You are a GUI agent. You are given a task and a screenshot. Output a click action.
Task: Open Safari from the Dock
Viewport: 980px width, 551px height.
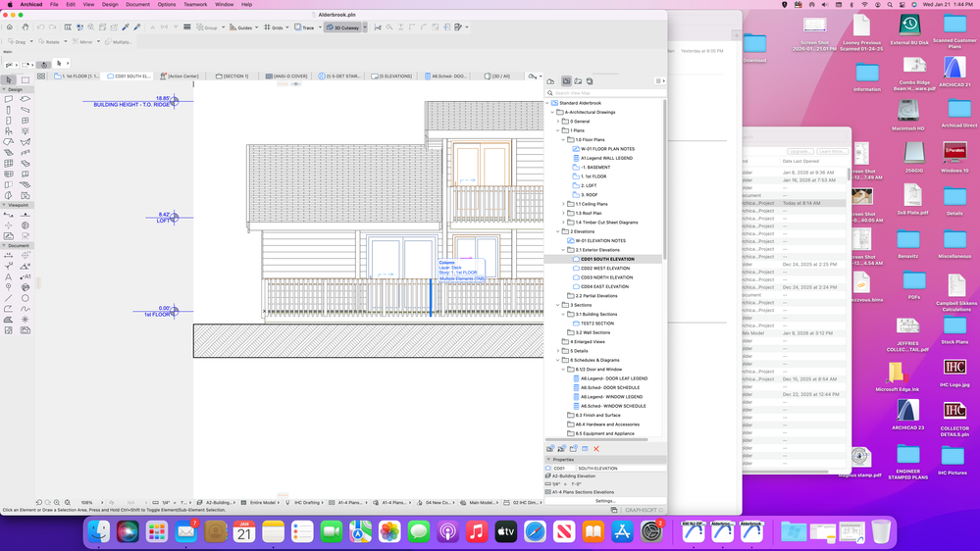point(535,531)
